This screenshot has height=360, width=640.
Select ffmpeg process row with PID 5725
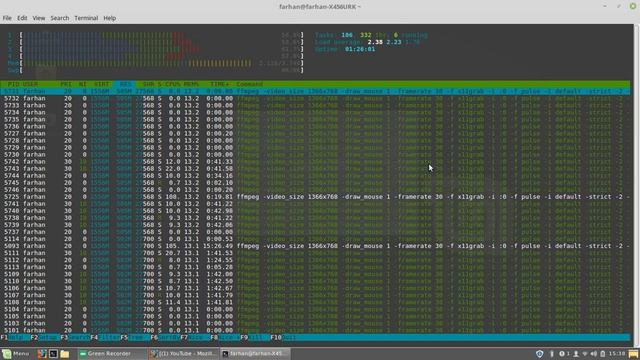tap(315, 197)
